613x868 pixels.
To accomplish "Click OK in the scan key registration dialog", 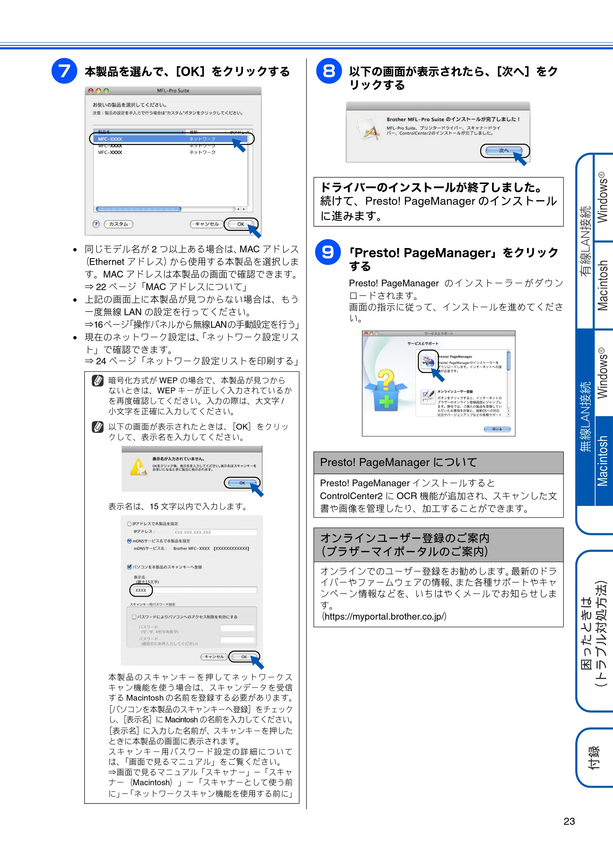I will pos(244,657).
